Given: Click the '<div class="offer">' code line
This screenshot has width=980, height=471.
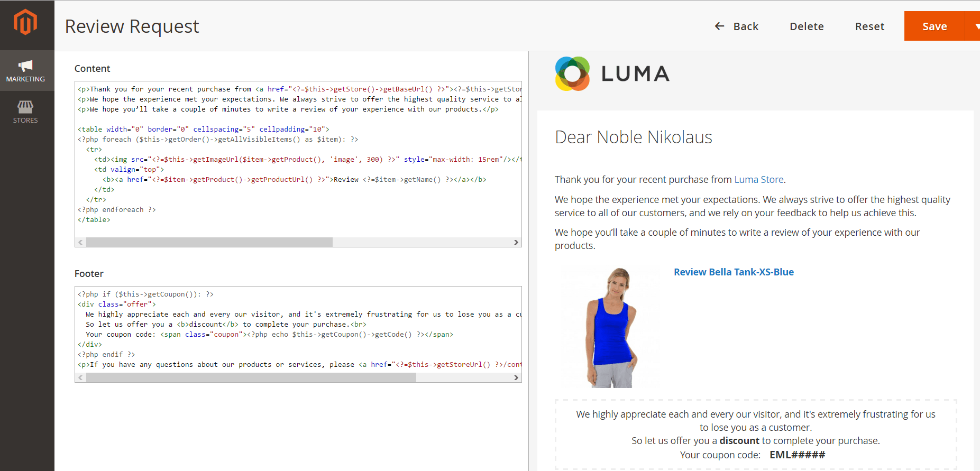Looking at the screenshot, I should [117, 304].
